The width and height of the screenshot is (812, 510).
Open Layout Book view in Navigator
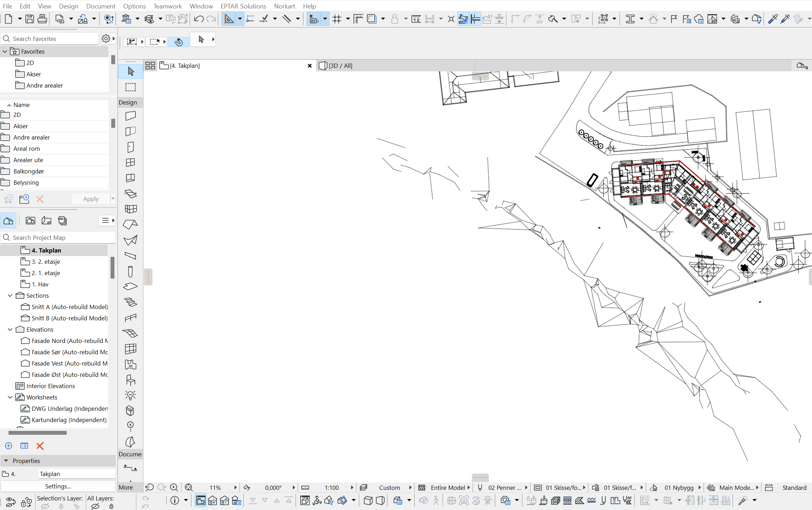46,221
